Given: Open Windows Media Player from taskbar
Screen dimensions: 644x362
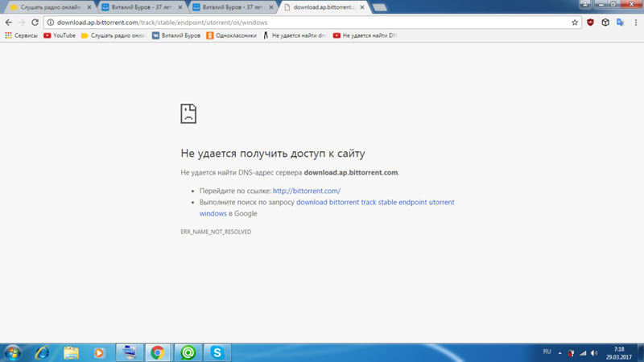Looking at the screenshot, I should pyautogui.click(x=99, y=352).
